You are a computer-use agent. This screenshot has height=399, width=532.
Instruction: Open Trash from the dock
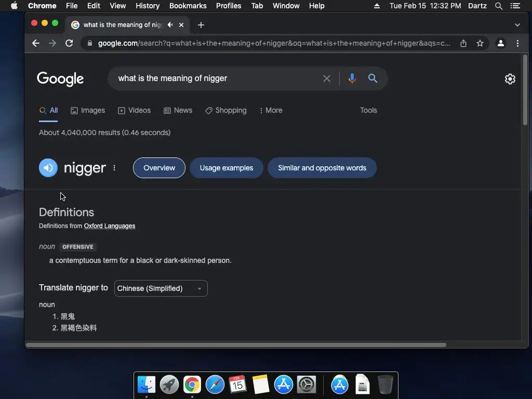tap(385, 384)
